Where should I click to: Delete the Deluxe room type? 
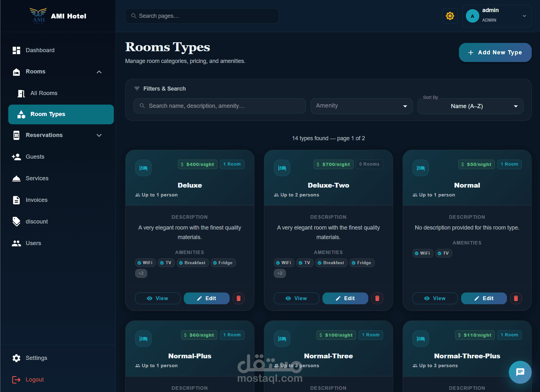pos(239,298)
